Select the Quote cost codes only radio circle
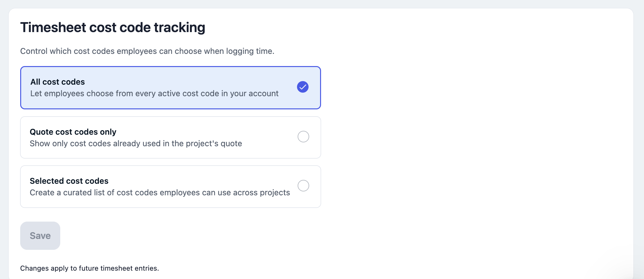The height and width of the screenshot is (279, 644). coord(303,137)
